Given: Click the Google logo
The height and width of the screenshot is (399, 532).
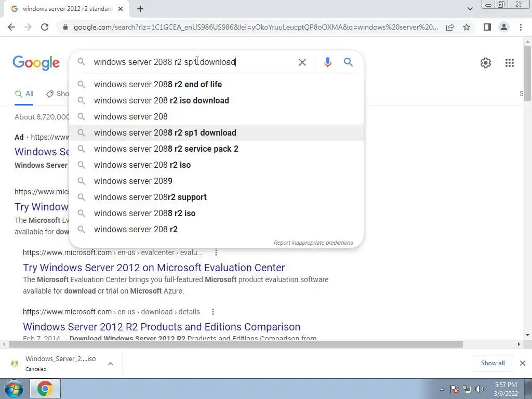Looking at the screenshot, I should click(36, 63).
